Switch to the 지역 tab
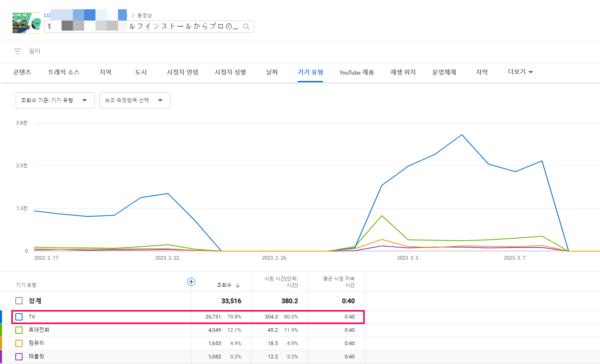The image size is (600, 364). tap(105, 72)
